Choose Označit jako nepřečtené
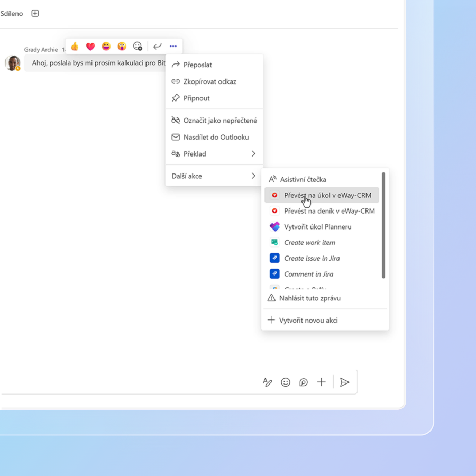The width and height of the screenshot is (476, 476). click(x=214, y=120)
